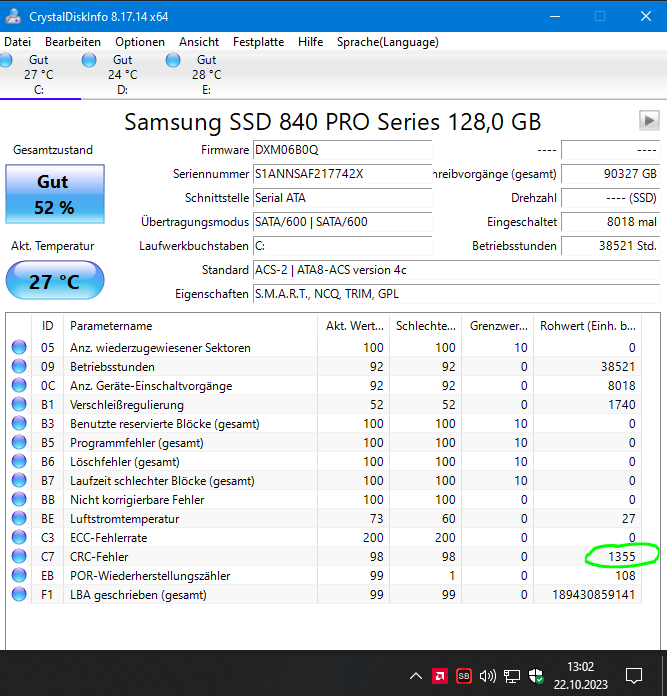This screenshot has height=696, width=667.
Task: Click status dot of row 0C Einschaltvorgänge
Action: [x=19, y=386]
